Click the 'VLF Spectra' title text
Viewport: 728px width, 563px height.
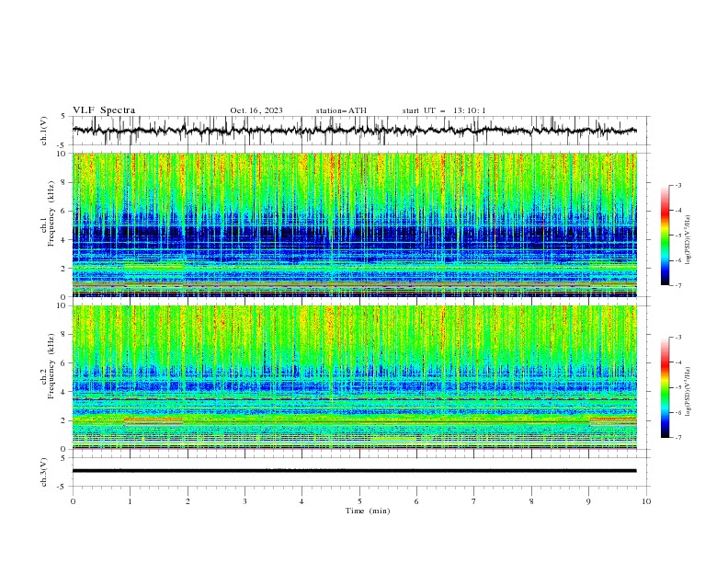[x=104, y=110]
